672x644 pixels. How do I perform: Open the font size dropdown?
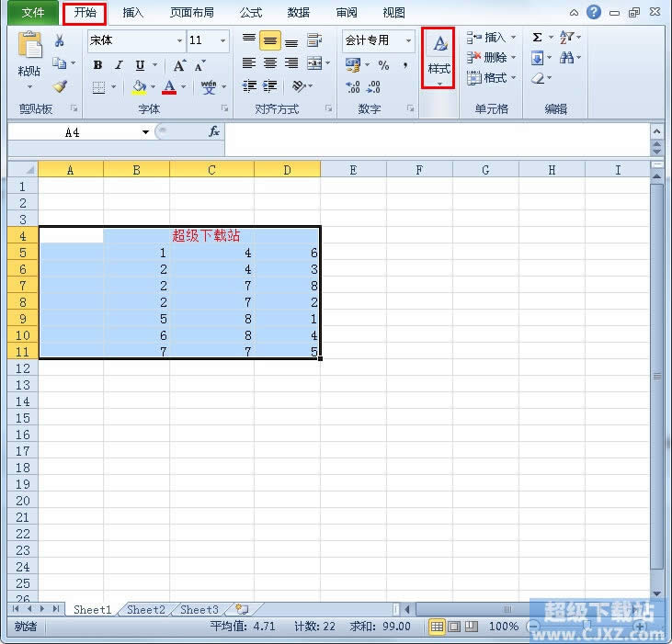(x=222, y=40)
